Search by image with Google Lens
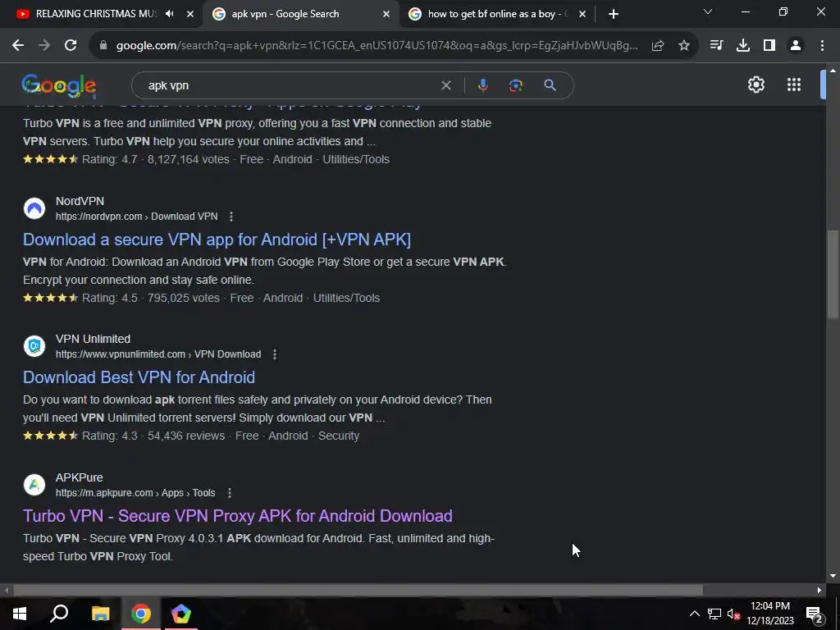Image resolution: width=840 pixels, height=630 pixels. (x=515, y=85)
